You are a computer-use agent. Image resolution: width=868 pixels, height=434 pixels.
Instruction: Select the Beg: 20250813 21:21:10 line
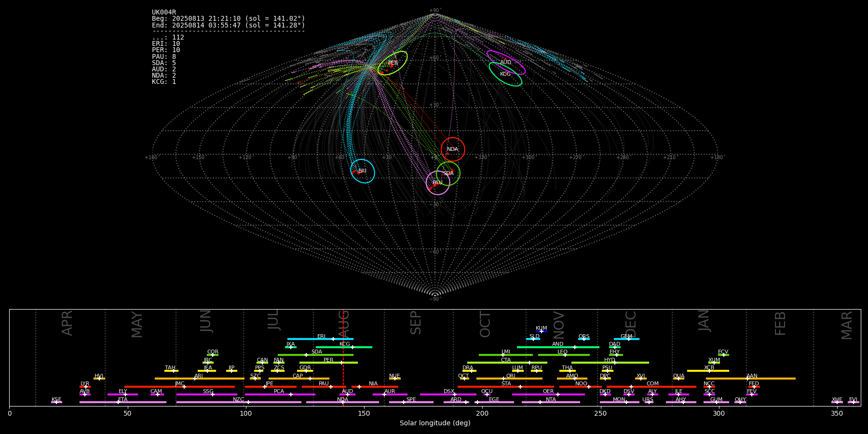229,19
